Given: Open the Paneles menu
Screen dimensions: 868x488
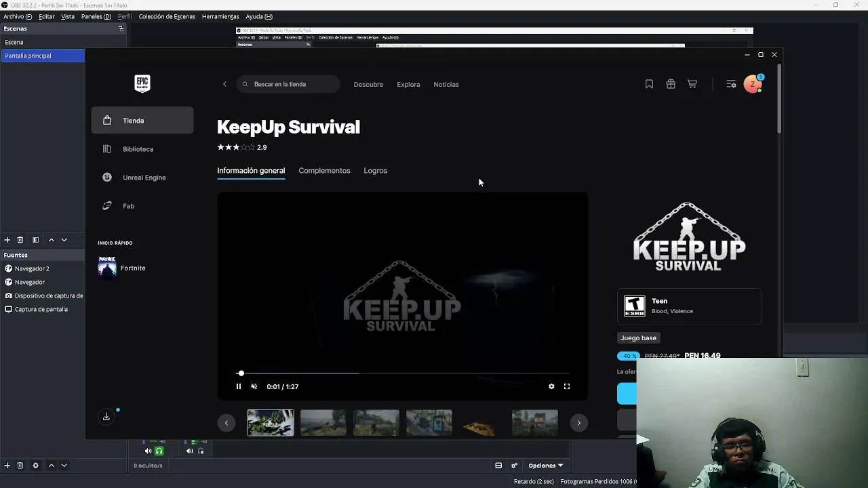Looking at the screenshot, I should (96, 16).
